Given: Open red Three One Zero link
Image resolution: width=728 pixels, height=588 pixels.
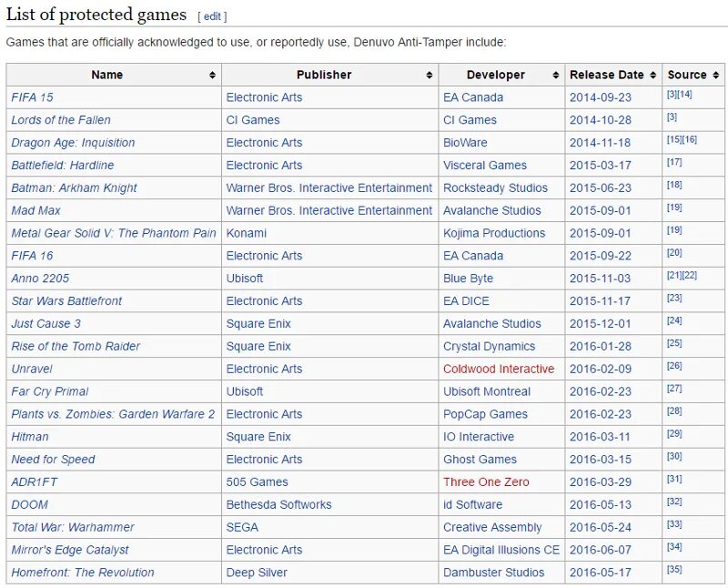Looking at the screenshot, I should click(486, 482).
